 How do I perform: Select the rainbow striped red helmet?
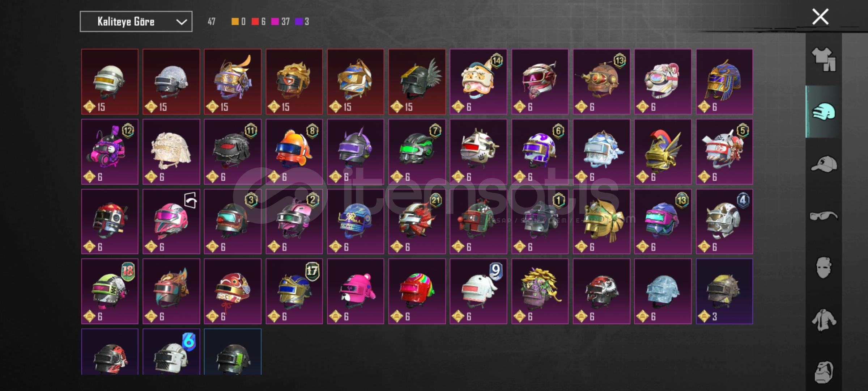417,291
